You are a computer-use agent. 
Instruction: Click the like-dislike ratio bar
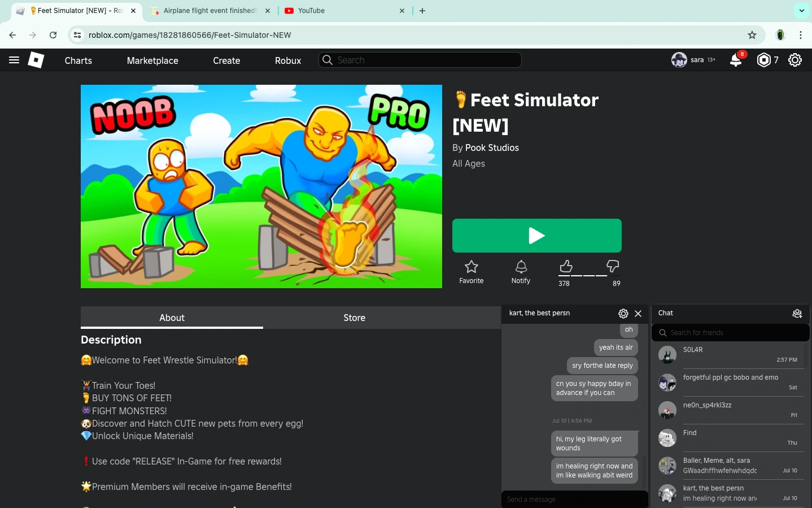(588, 275)
